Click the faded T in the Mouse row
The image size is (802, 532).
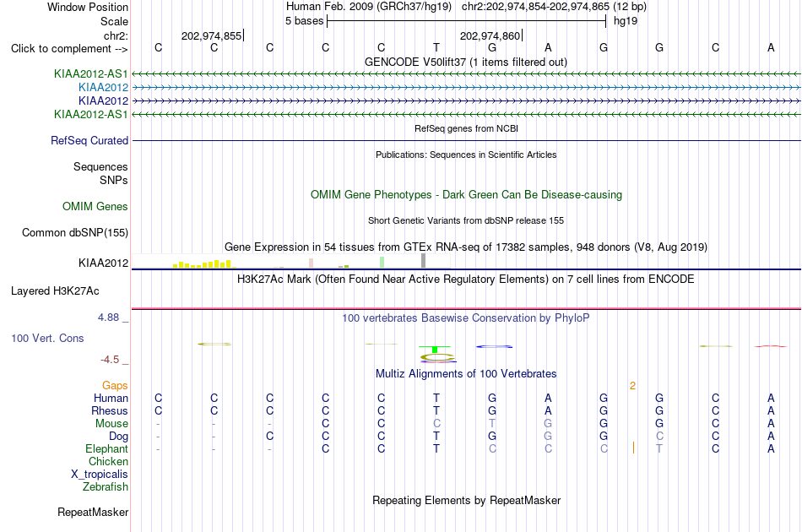pos(492,423)
